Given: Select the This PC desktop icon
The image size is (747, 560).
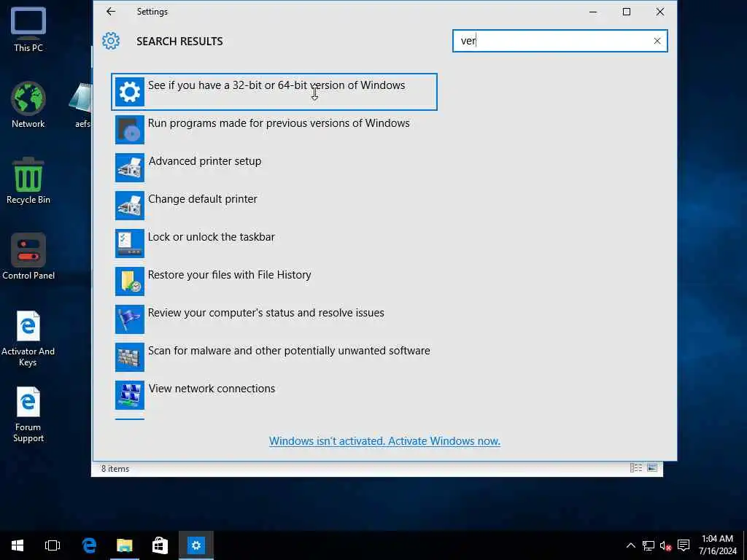Looking at the screenshot, I should [28, 29].
